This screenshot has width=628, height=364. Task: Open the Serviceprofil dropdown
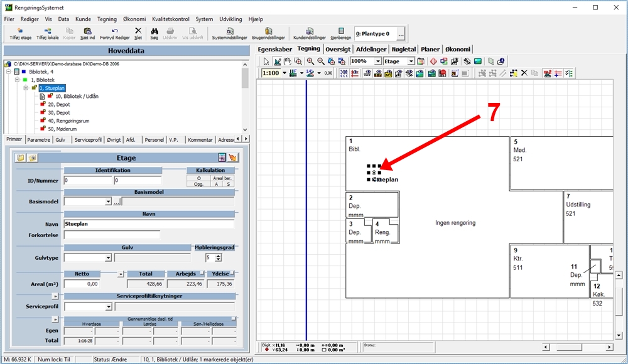(x=108, y=307)
